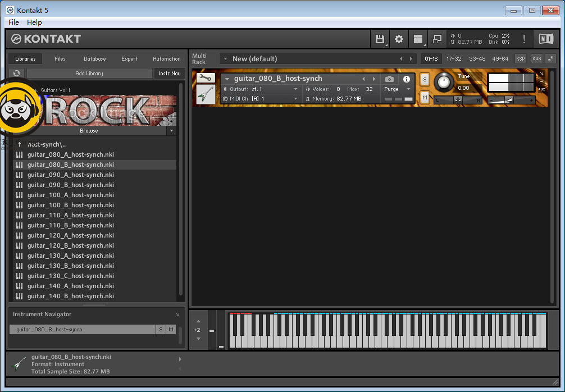Viewport: 565px width, 392px height.
Task: Click the Add Library button
Action: tap(89, 73)
